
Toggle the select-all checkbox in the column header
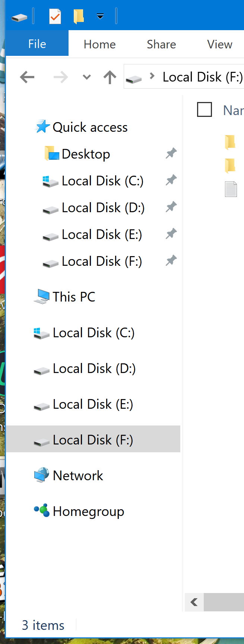click(x=205, y=110)
